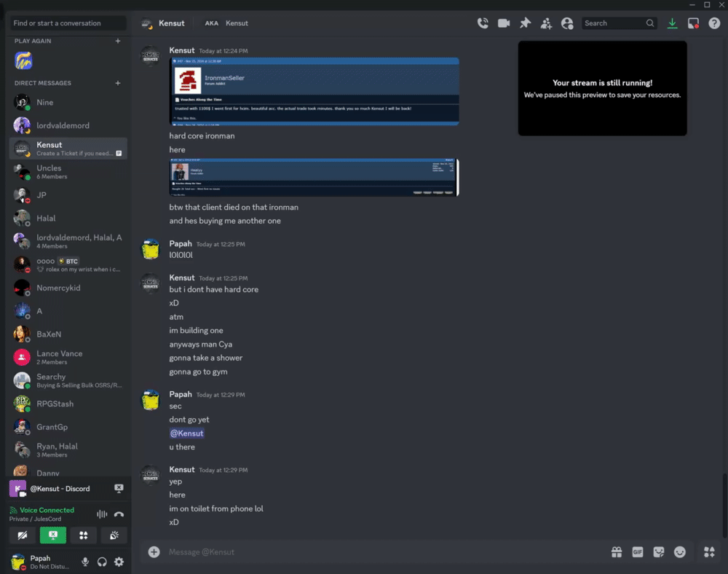Open the BaXeN direct message
The height and width of the screenshot is (574, 728).
click(x=68, y=334)
